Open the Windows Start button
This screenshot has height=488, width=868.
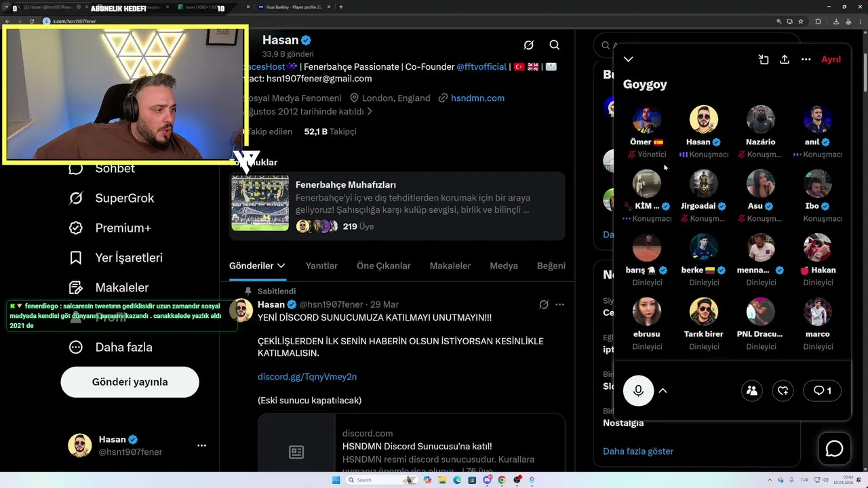(x=336, y=480)
